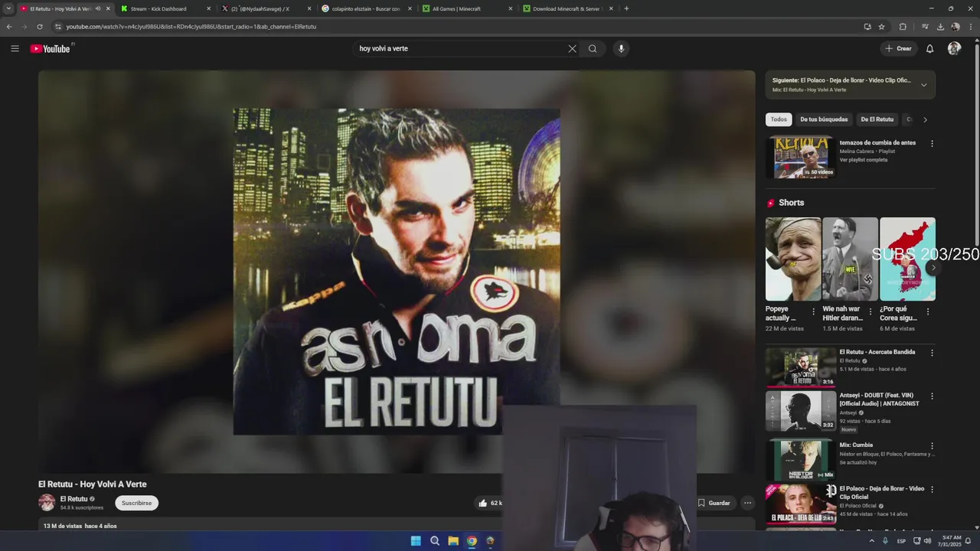
Task: Open the volume control in system tray
Action: pos(928,541)
